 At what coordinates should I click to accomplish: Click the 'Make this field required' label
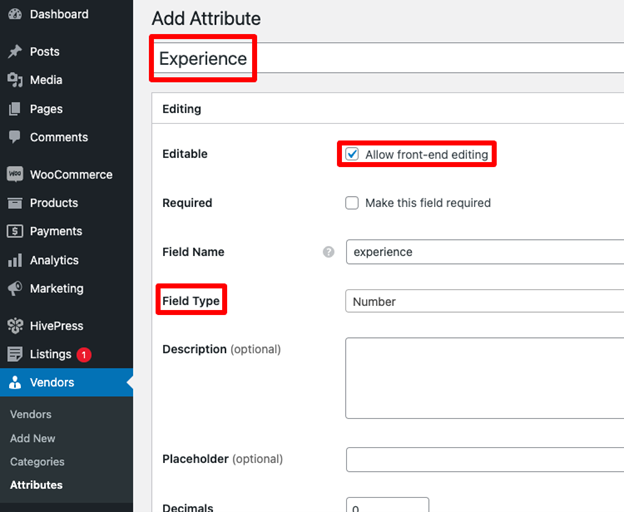pyautogui.click(x=428, y=203)
